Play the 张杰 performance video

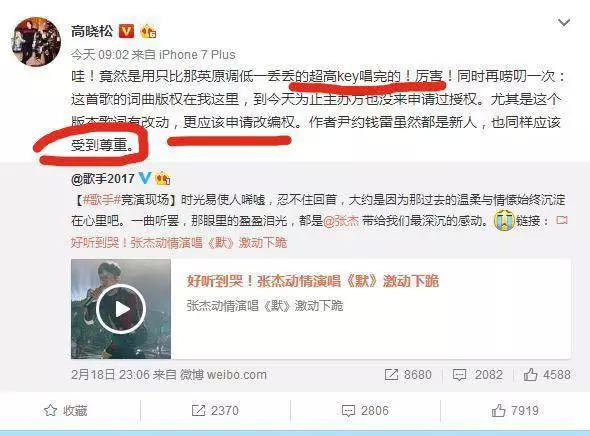coord(121,309)
